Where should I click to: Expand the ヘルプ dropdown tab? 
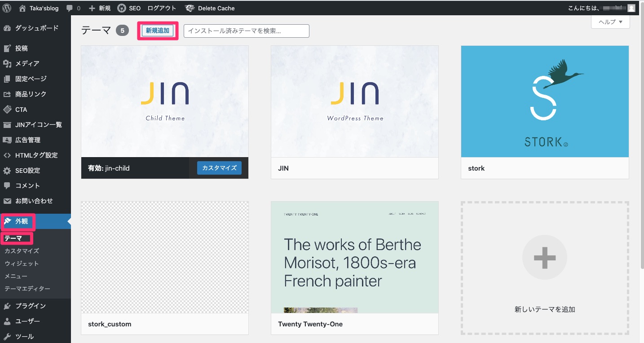pyautogui.click(x=610, y=22)
